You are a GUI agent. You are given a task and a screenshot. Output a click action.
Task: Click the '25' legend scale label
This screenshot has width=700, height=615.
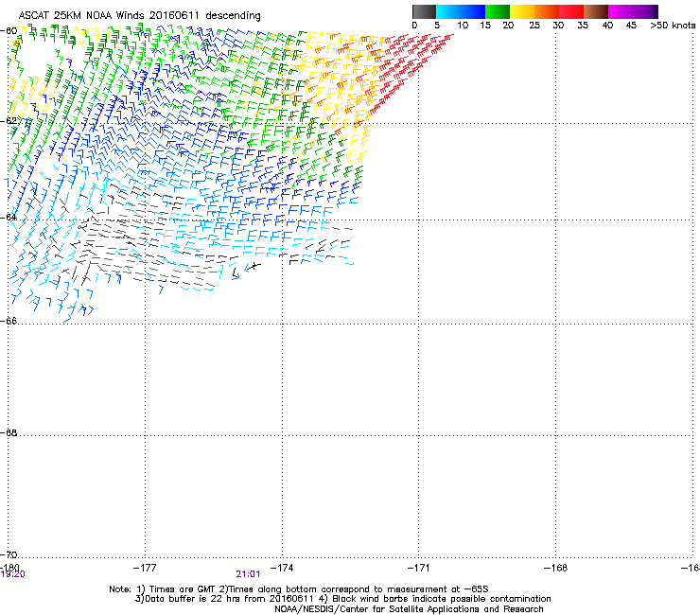point(534,26)
